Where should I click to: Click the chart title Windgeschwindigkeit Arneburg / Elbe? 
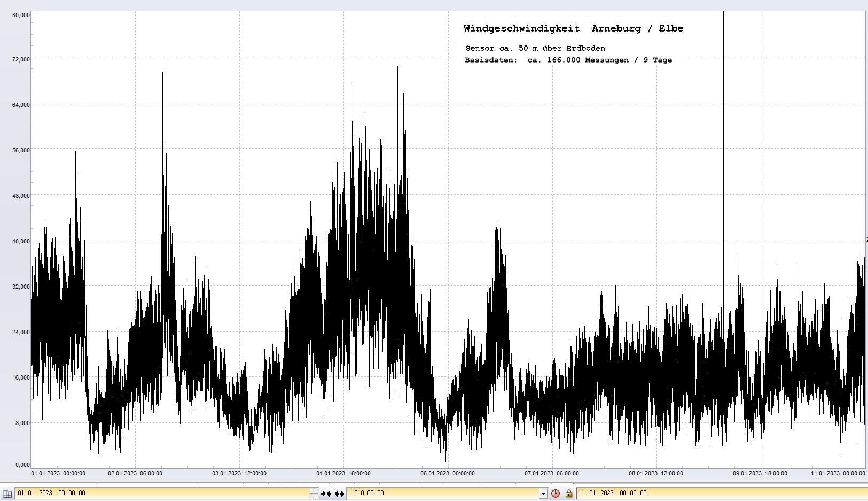(573, 29)
